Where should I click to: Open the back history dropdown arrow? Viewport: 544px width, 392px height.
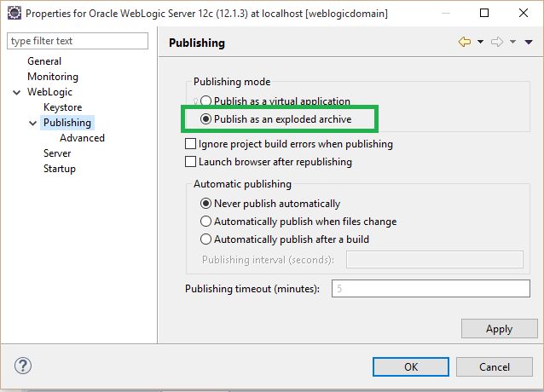tap(480, 42)
